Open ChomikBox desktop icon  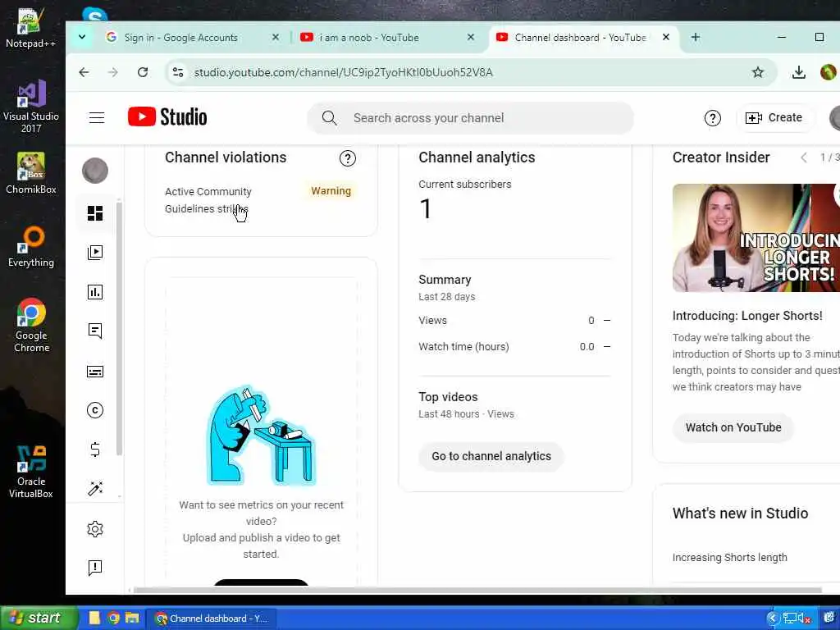30,172
